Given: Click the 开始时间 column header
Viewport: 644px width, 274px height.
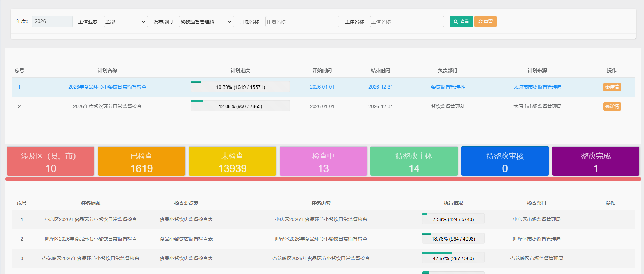Looking at the screenshot, I should tap(322, 70).
